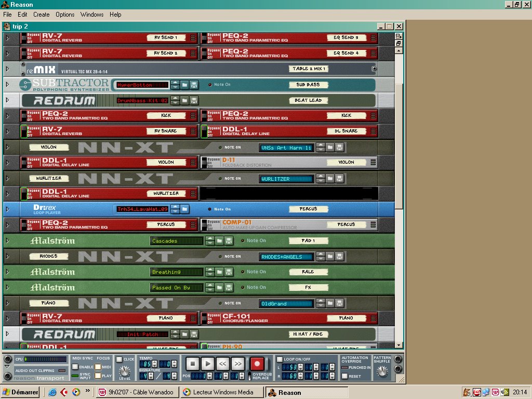Browse patches on NN-XT WURLITZER
This screenshot has width=532, height=399.
tap(330, 179)
